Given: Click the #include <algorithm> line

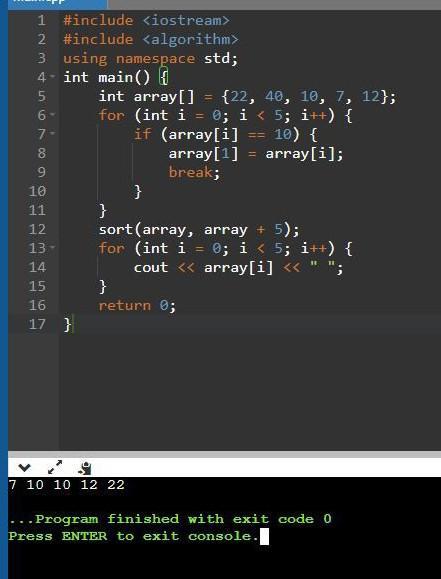Looking at the screenshot, I should (151, 40).
